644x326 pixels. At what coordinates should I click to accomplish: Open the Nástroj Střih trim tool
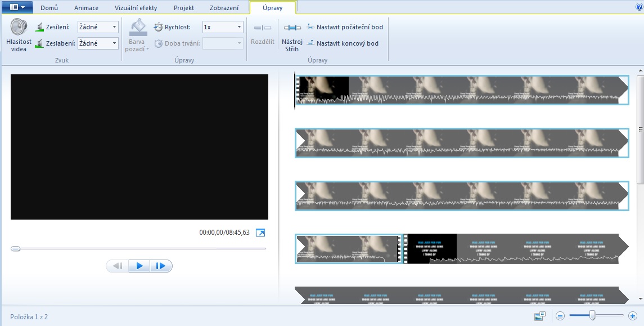click(292, 36)
